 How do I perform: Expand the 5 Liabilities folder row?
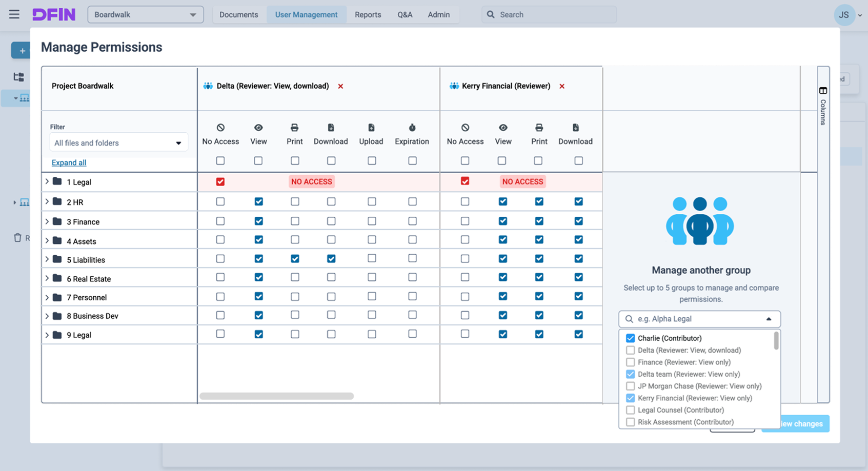click(x=47, y=259)
